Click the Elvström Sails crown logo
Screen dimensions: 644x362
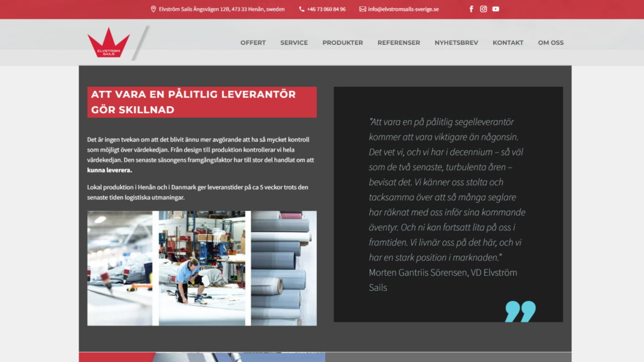[108, 43]
